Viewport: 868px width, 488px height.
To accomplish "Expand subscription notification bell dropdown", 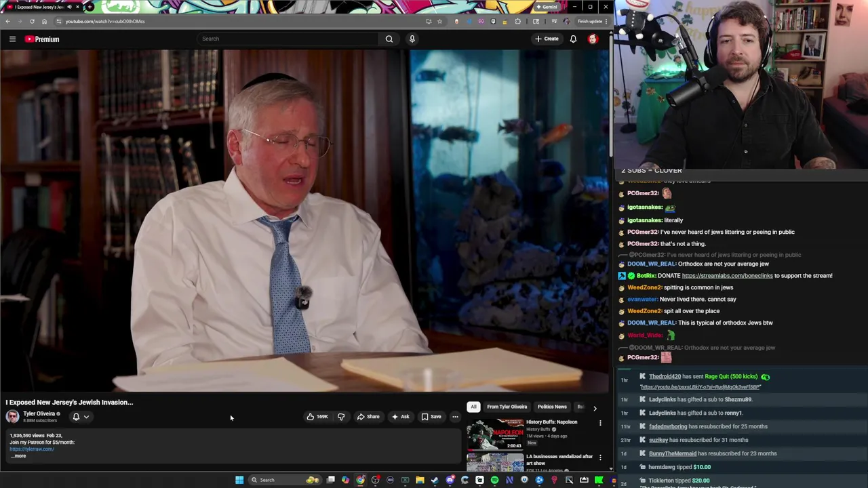I will pyautogui.click(x=80, y=417).
